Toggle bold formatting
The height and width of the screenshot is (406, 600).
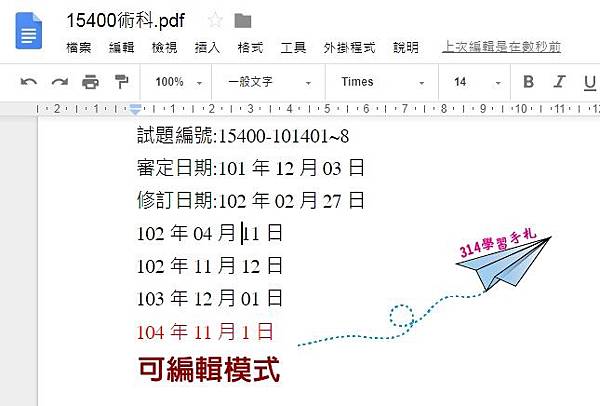pos(528,82)
